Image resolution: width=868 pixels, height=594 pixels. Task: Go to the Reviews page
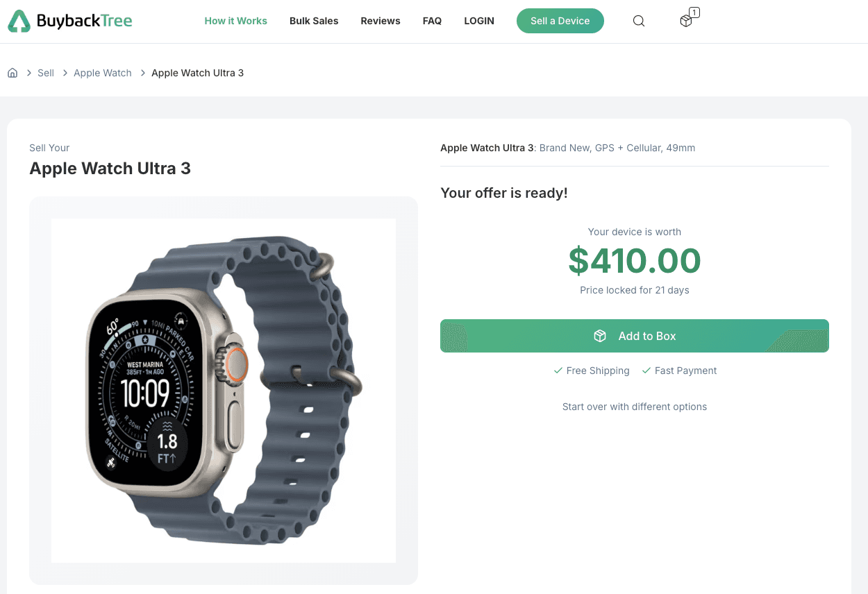(381, 21)
